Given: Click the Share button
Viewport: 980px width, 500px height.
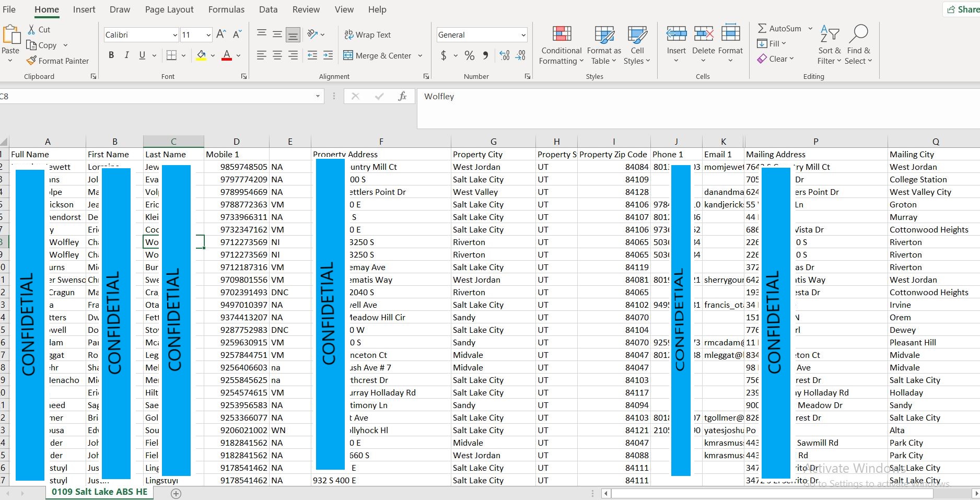Looking at the screenshot, I should [963, 9].
